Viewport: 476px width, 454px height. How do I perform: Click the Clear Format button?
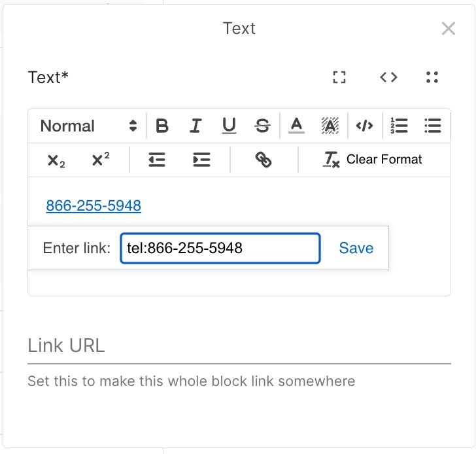[x=373, y=160]
